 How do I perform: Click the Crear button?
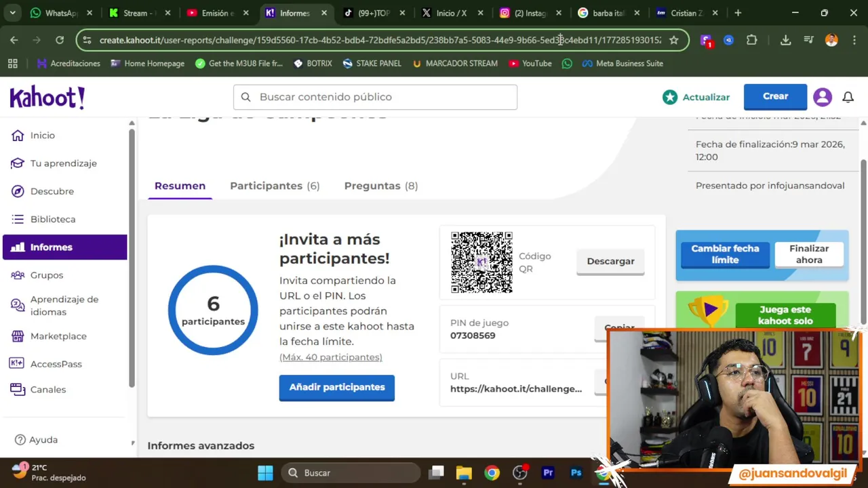(x=775, y=97)
